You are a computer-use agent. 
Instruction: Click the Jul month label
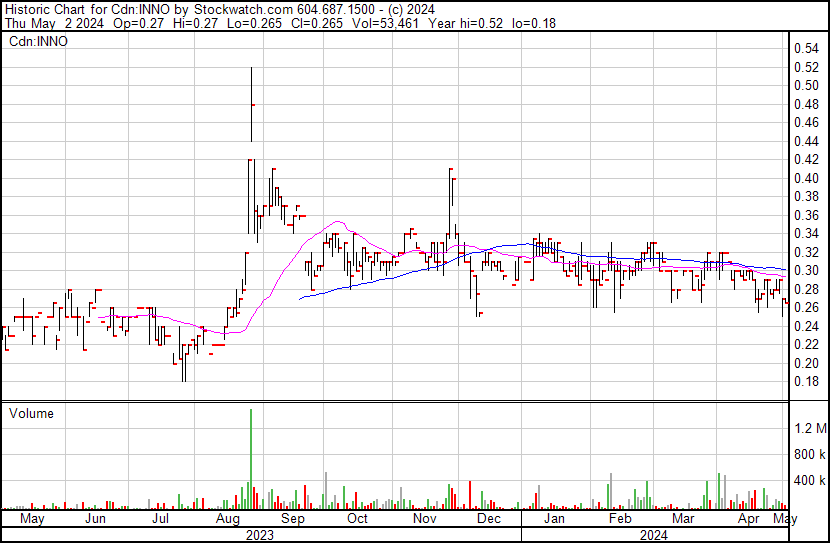[160, 518]
